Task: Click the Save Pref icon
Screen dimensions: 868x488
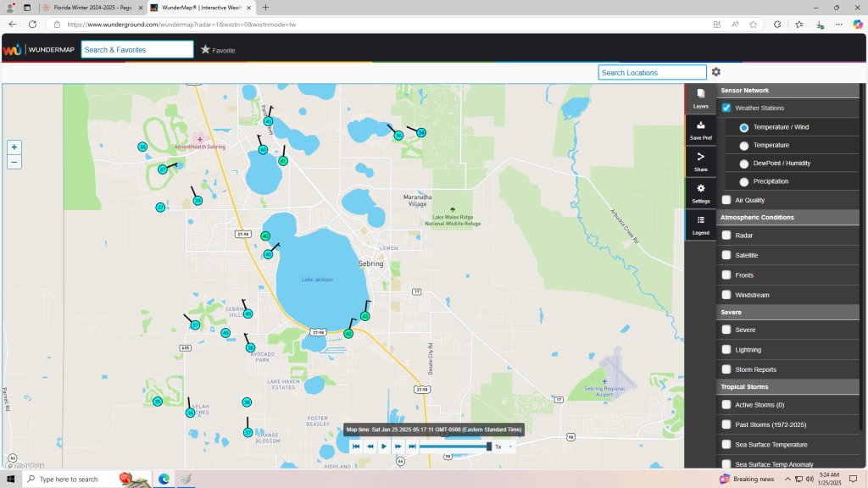Action: (700, 130)
